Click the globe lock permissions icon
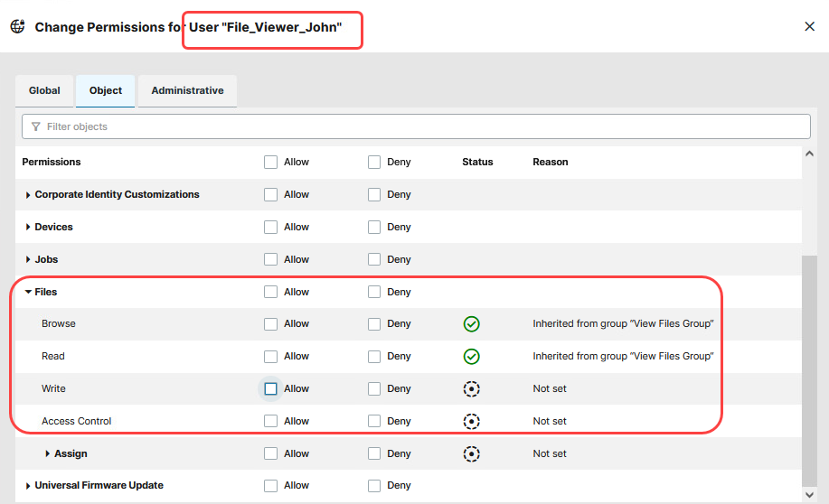829x504 pixels. (x=17, y=26)
